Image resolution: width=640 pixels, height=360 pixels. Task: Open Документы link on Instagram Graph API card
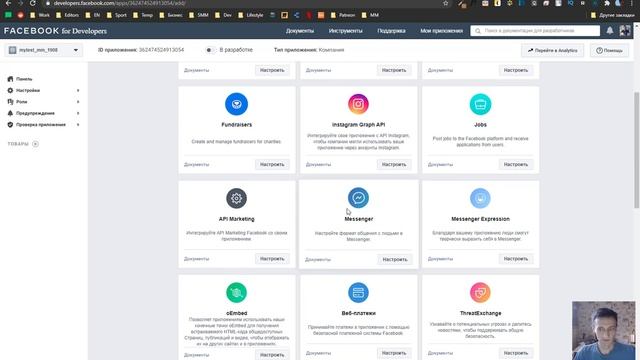point(318,164)
